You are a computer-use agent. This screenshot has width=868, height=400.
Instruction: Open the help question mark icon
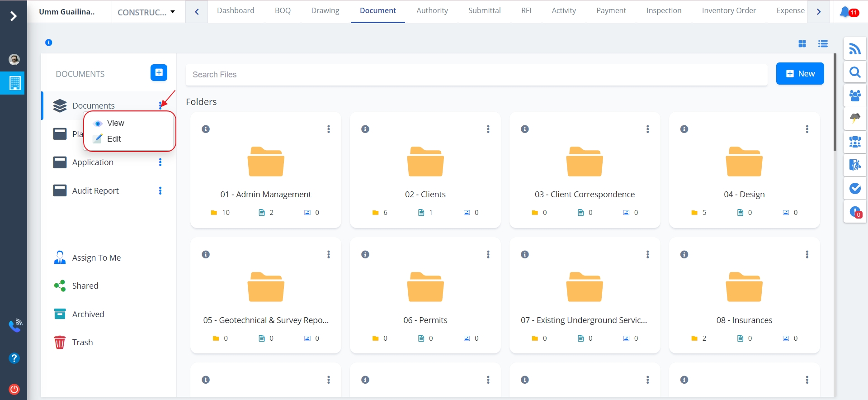pos(14,358)
